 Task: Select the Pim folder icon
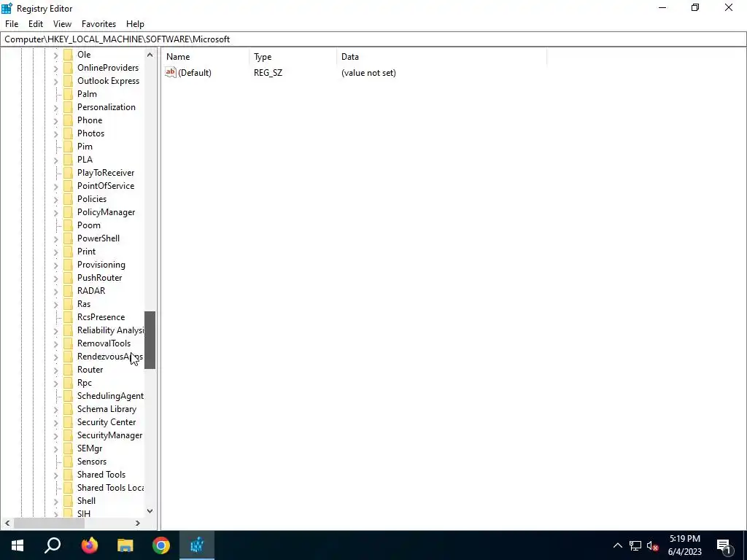[x=68, y=146]
